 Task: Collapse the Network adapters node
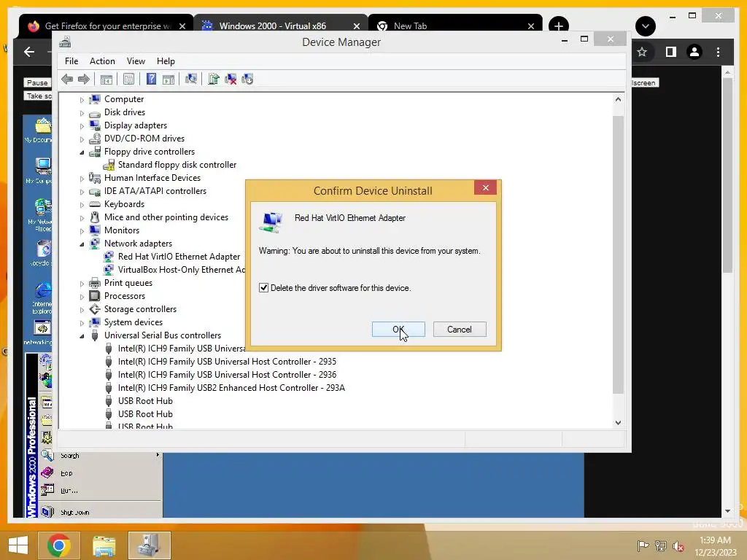pos(82,244)
